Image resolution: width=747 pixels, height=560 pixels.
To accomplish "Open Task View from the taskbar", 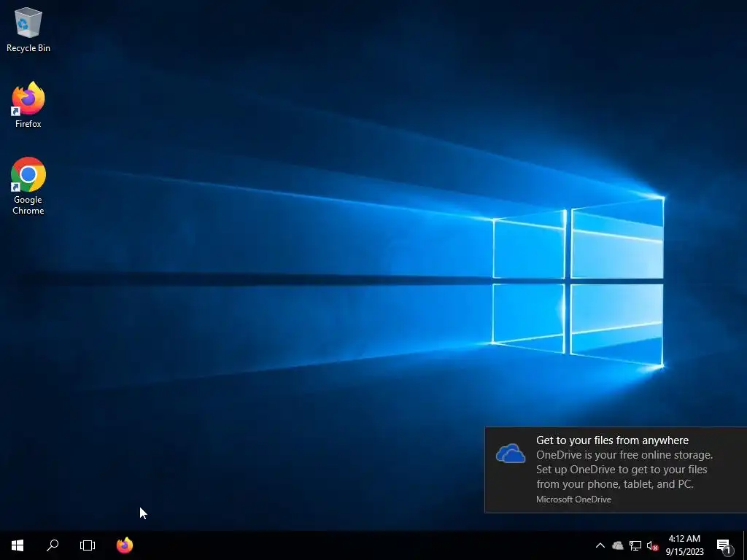I will click(x=88, y=545).
